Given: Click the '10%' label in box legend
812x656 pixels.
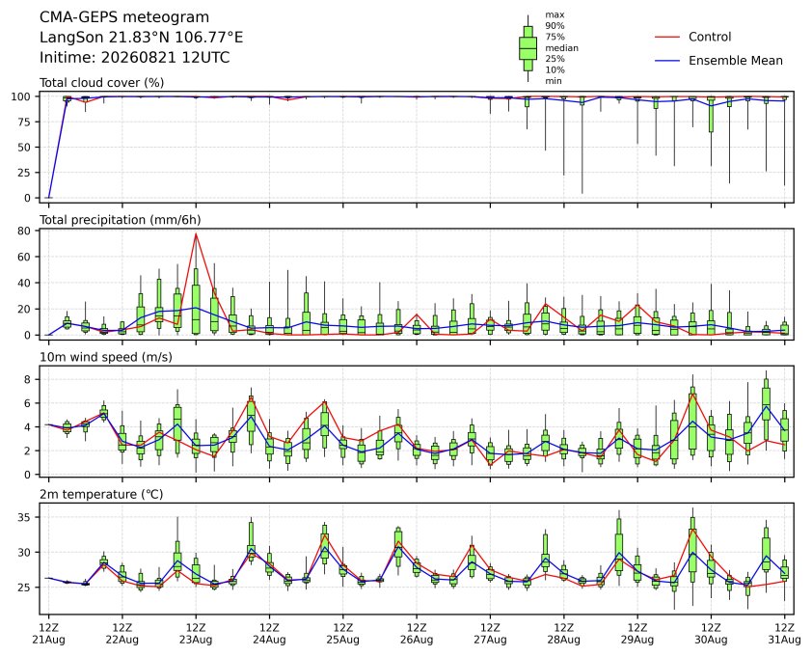Looking at the screenshot, I should pyautogui.click(x=555, y=70).
